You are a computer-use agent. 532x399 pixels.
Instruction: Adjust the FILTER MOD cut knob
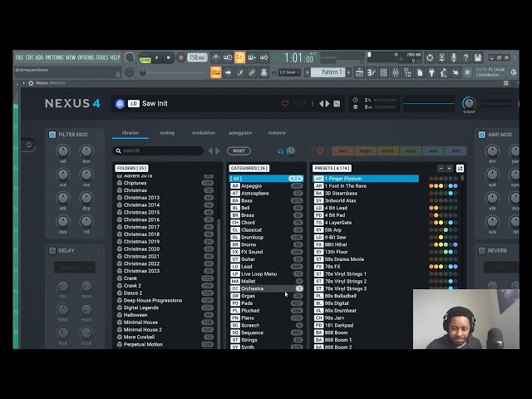[x=63, y=175]
